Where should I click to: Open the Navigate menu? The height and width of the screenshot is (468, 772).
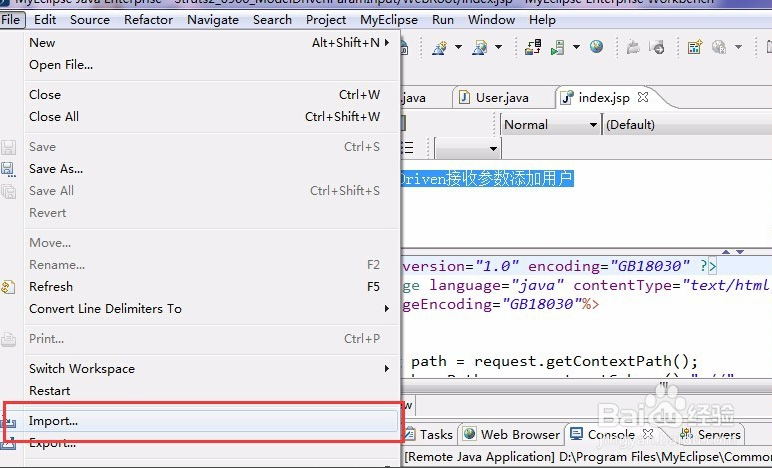(x=213, y=20)
